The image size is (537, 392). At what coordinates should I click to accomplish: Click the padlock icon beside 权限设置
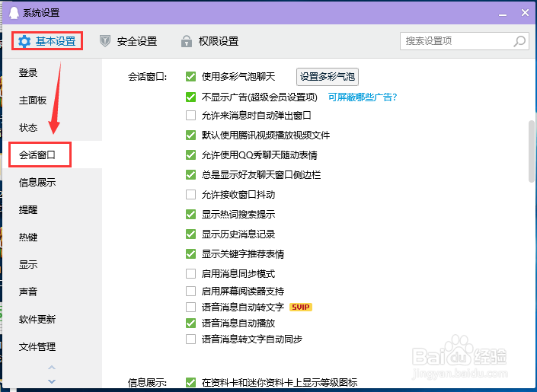(187, 41)
